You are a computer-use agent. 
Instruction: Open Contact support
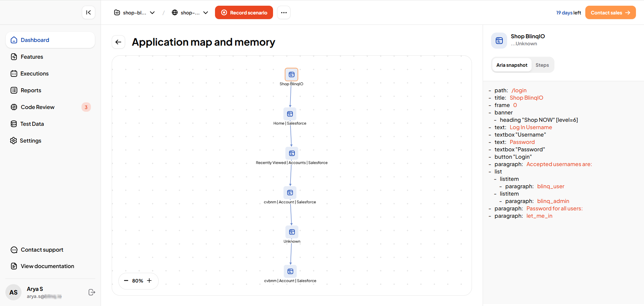pyautogui.click(x=42, y=250)
